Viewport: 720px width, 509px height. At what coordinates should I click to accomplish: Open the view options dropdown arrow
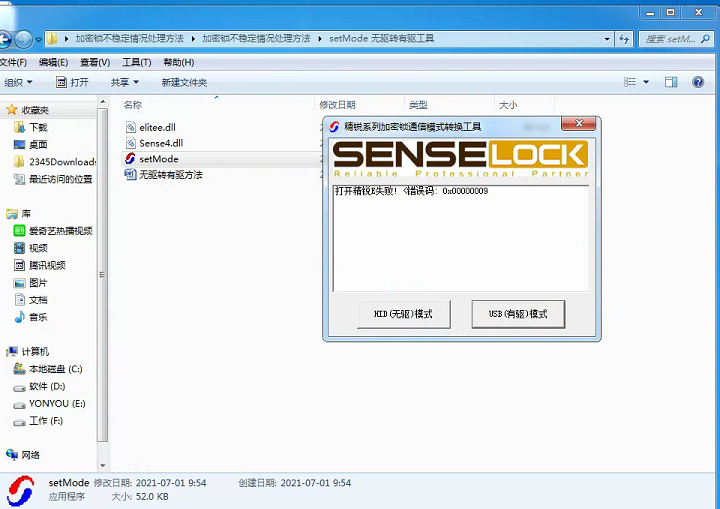(646, 82)
